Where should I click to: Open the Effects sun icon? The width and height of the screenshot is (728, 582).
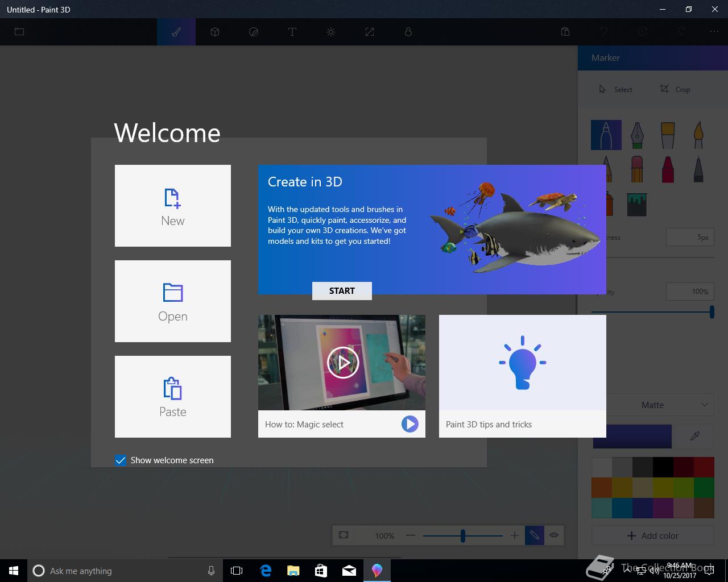331,32
